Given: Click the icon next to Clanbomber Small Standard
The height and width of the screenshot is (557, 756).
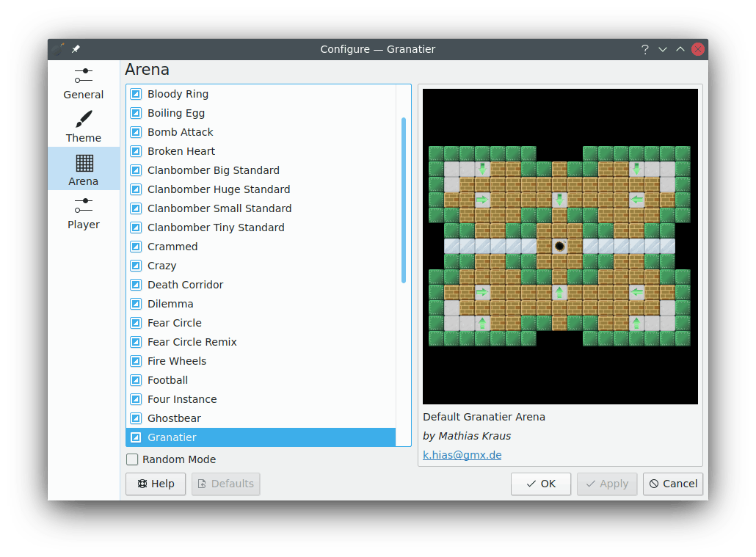Looking at the screenshot, I should pos(136,208).
